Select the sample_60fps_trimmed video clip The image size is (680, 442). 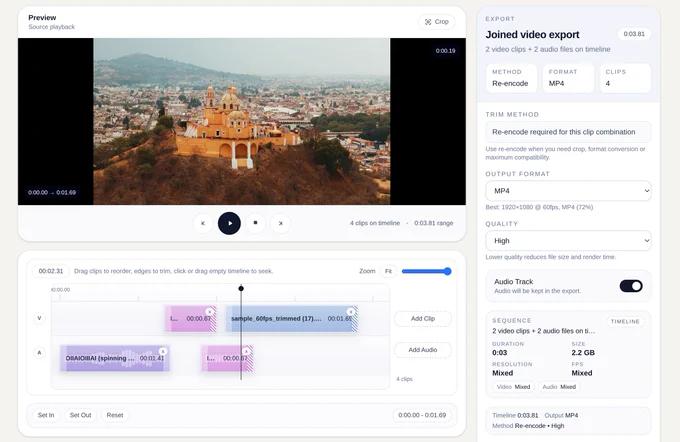tap(291, 319)
